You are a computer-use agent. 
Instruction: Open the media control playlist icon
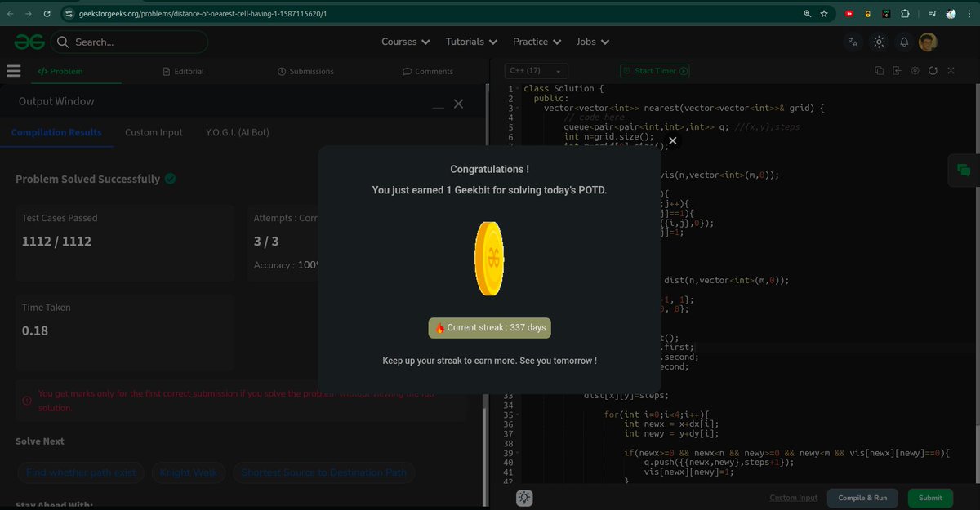(x=933, y=14)
